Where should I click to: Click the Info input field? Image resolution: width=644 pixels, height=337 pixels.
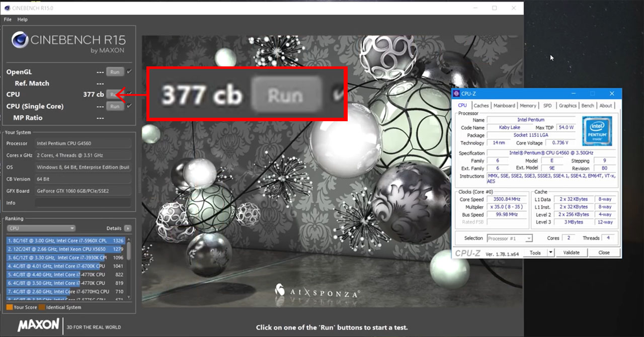coord(83,203)
